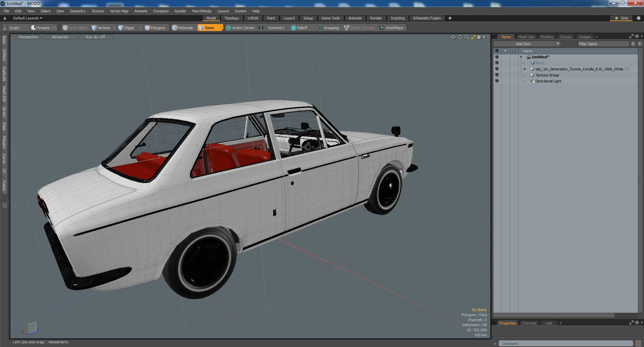The height and width of the screenshot is (347, 644).
Task: Open the Add Item dropdown arrow
Action: pyautogui.click(x=557, y=44)
